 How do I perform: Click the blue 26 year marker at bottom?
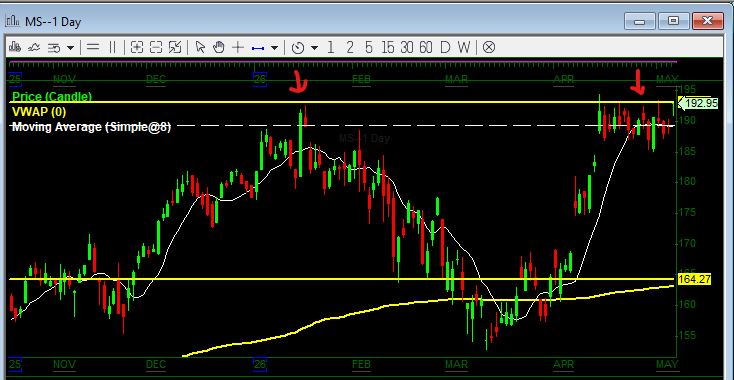click(260, 364)
